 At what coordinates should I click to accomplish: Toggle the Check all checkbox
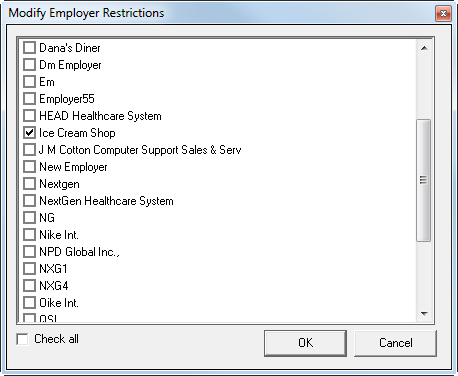click(x=22, y=339)
